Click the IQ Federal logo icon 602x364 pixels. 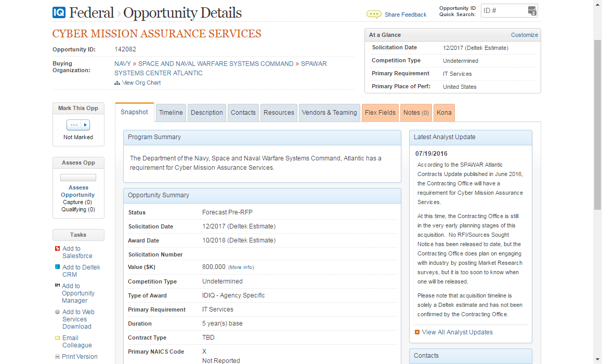59,12
